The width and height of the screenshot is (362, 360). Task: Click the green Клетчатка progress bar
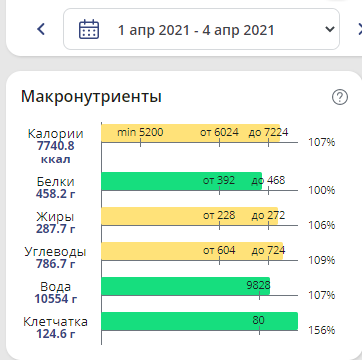199,321
